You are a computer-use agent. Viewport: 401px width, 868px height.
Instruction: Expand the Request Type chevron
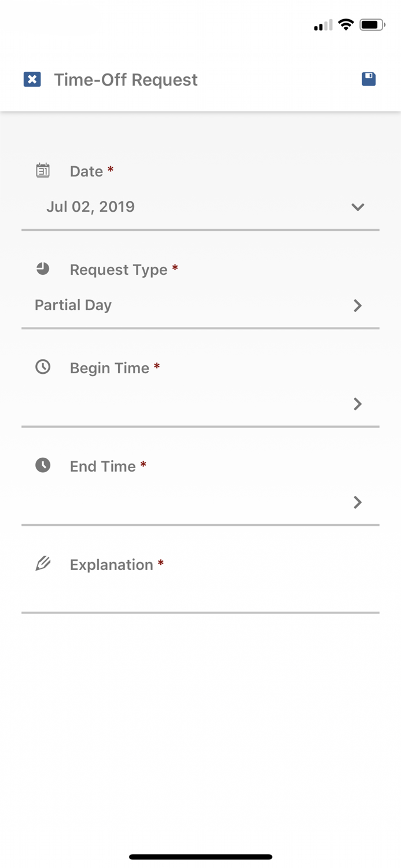pos(358,306)
